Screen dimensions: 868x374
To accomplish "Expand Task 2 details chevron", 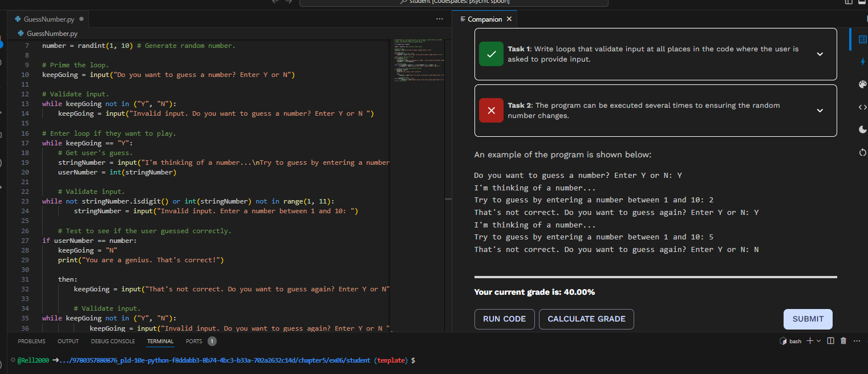I will 820,110.
